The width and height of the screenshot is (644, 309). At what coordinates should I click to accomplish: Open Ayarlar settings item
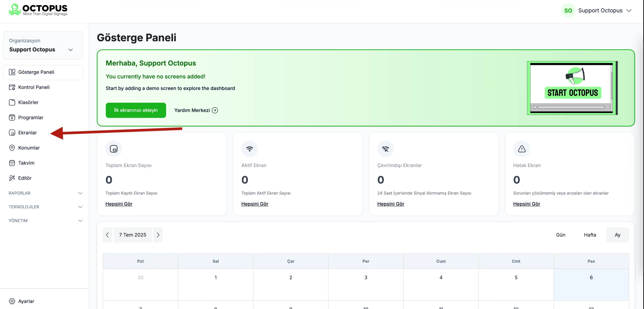pyautogui.click(x=43, y=301)
